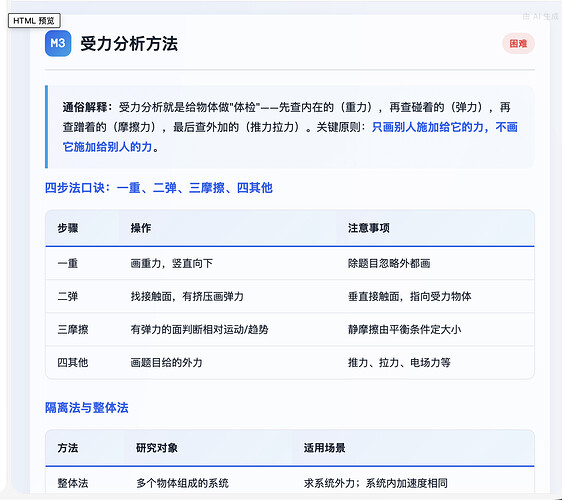Click the 方法 column header
Image resolution: width=562 pixels, height=500 pixels.
(68, 448)
